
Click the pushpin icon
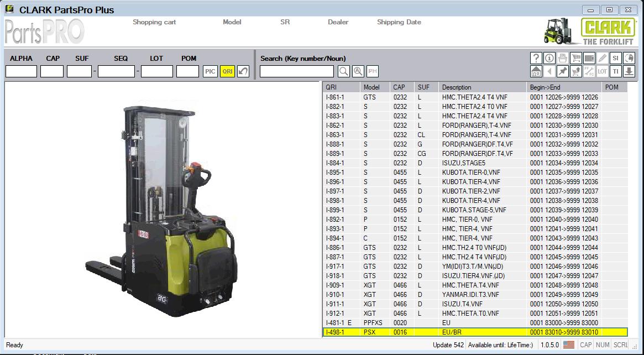pyautogui.click(x=562, y=71)
